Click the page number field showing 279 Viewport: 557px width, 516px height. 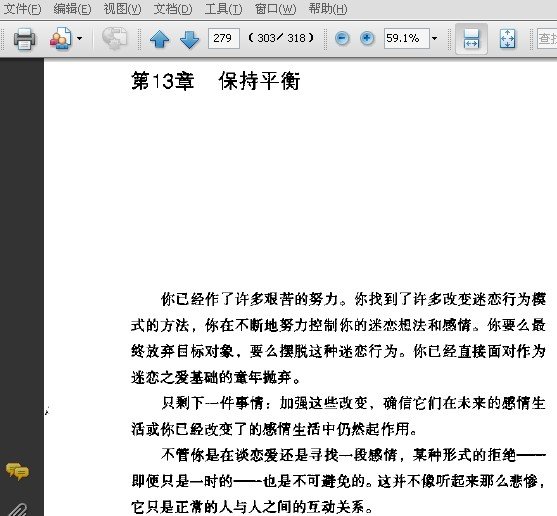[x=224, y=38]
